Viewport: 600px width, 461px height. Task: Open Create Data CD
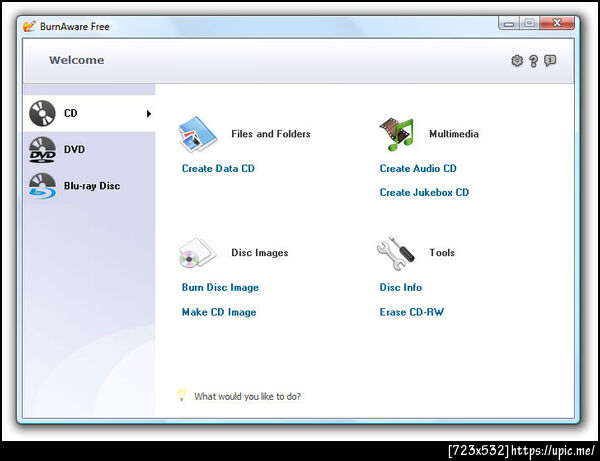[218, 169]
